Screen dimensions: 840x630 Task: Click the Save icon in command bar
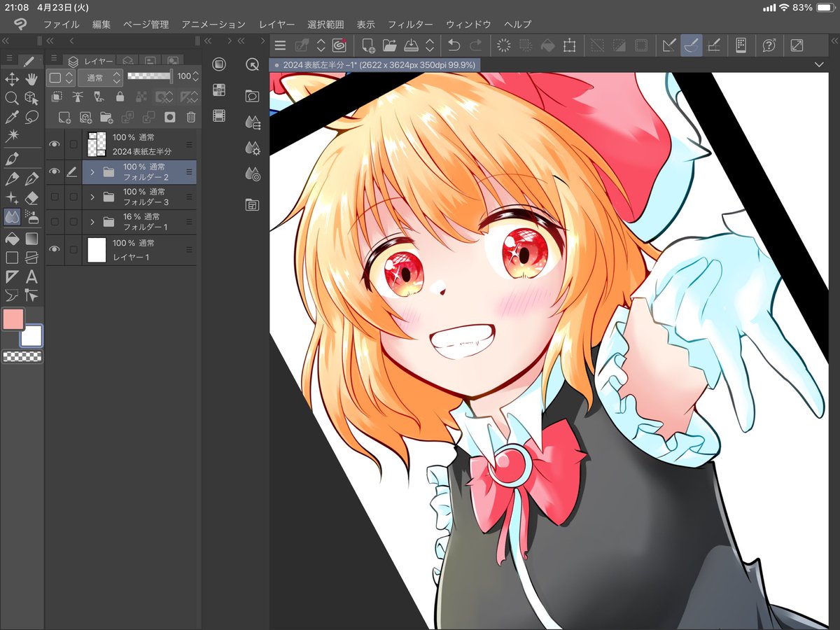click(410, 45)
